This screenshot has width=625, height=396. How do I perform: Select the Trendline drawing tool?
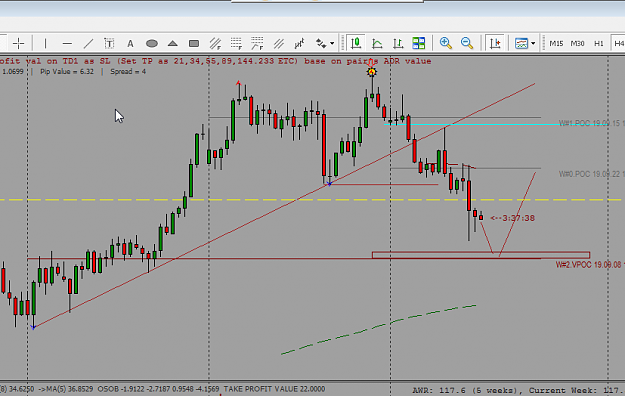(x=88, y=43)
